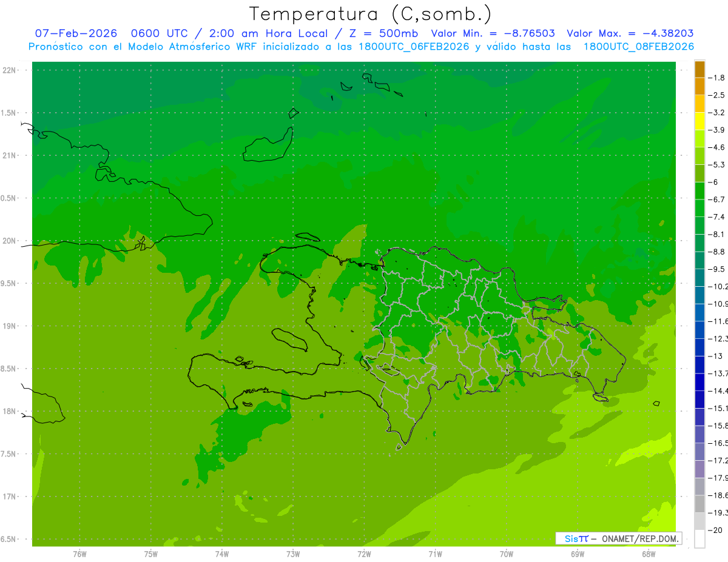The width and height of the screenshot is (728, 562).
Task: Click the '19N' latitude label
Action: (8, 326)
